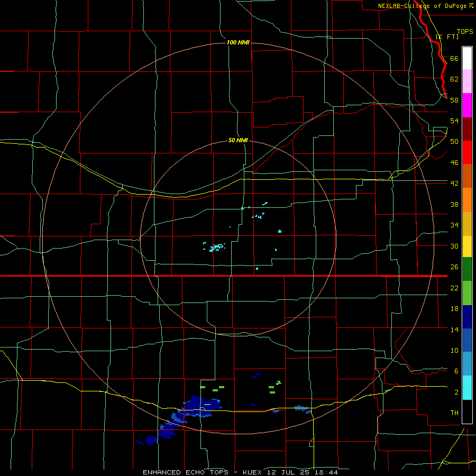
Task: Click the 62 value on the scale
Action: [454, 79]
